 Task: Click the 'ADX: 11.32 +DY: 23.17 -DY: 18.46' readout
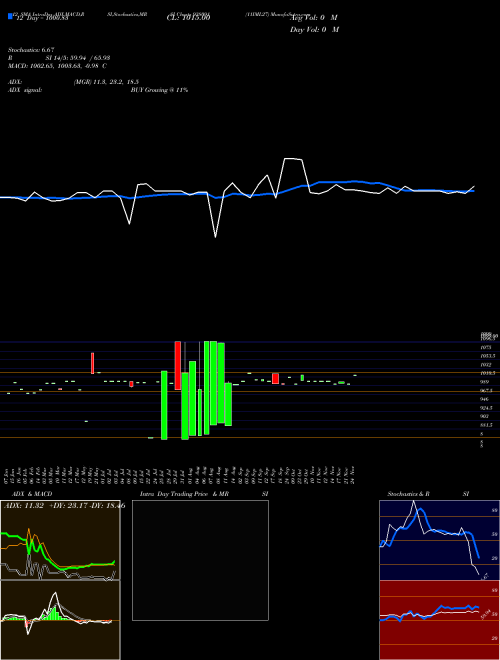coord(64,506)
